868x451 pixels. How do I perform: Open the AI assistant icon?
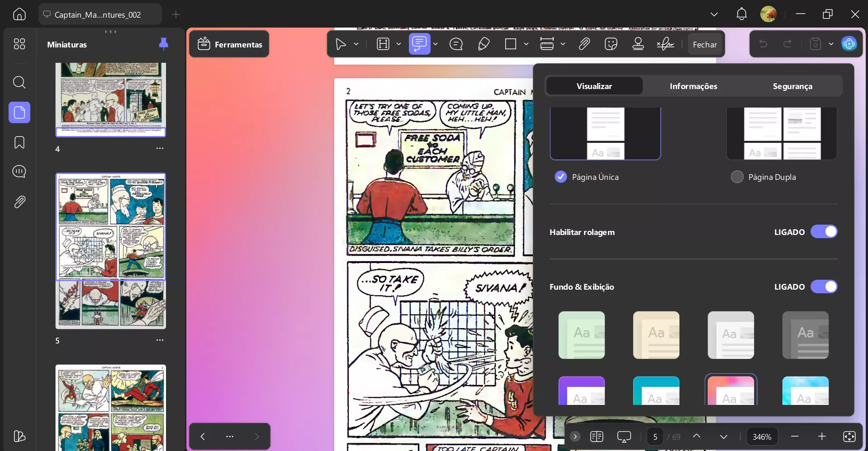[849, 44]
